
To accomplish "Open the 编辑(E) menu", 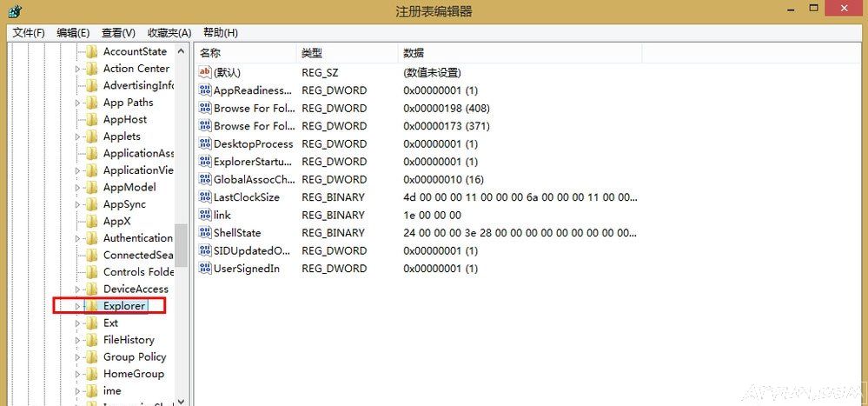I will [x=73, y=33].
